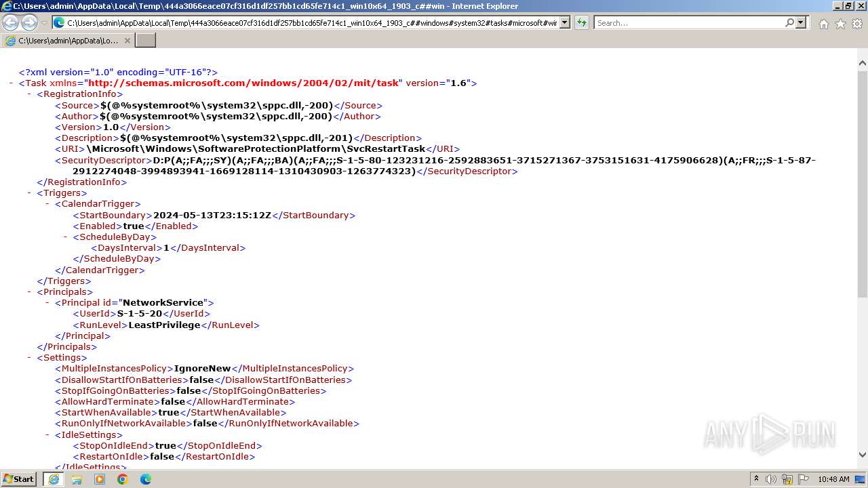Viewport: 868px width, 488px height.
Task: Click the schemas.microsoft.com namespace URL text
Action: tap(243, 83)
